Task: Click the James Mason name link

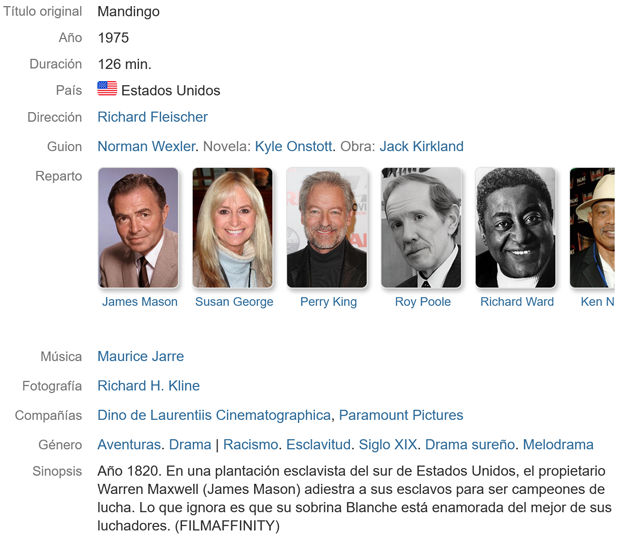Action: (x=140, y=302)
